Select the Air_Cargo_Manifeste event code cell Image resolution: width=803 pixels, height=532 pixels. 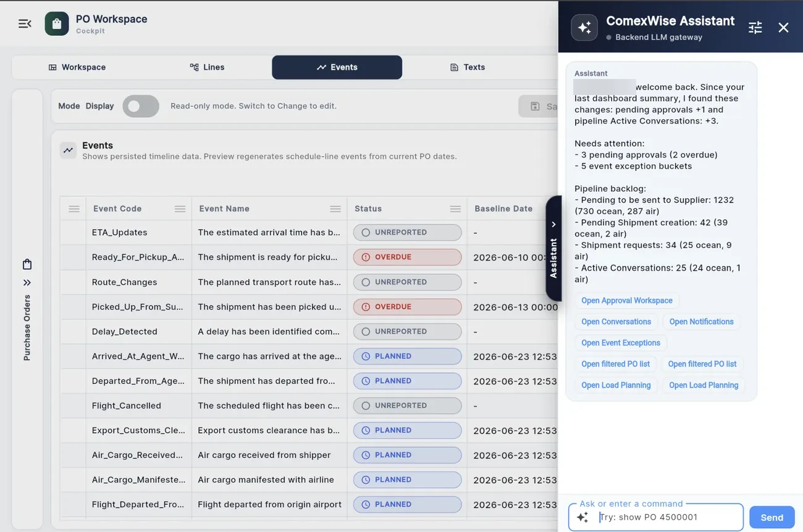139,480
